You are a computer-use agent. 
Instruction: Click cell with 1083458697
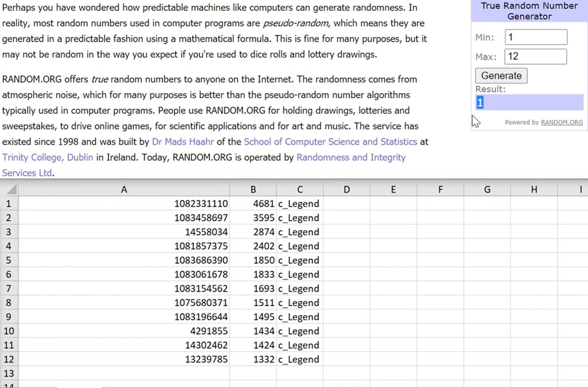point(124,218)
